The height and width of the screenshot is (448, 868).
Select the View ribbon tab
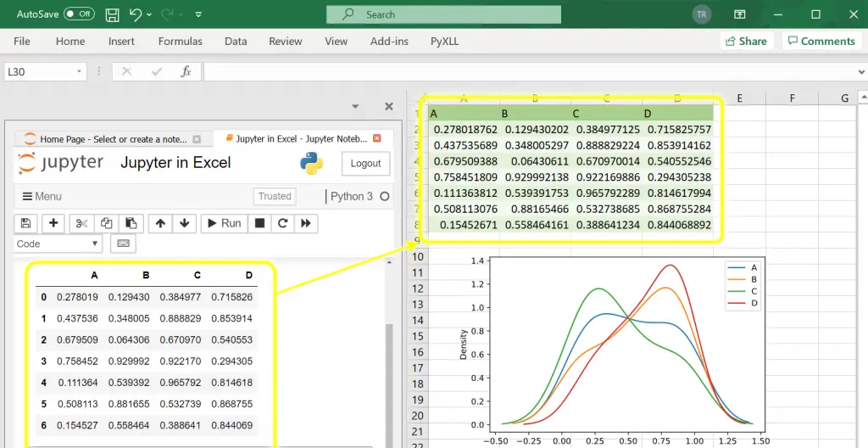(x=336, y=41)
